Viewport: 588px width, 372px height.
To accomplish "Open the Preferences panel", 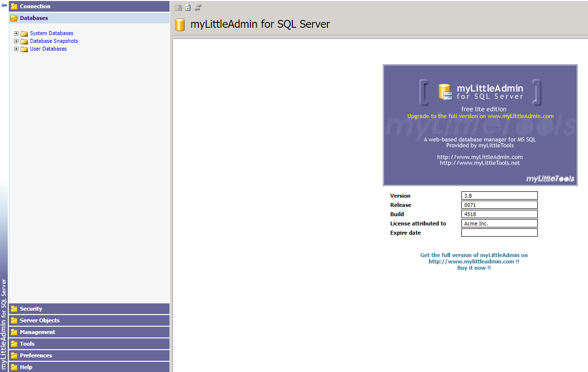I will (89, 355).
